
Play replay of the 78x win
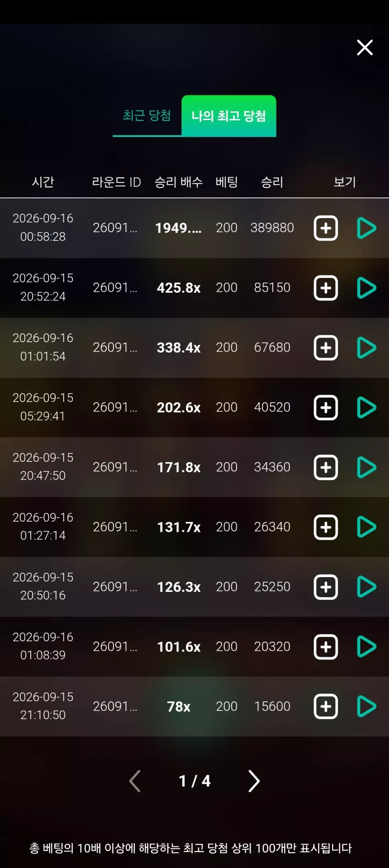(366, 706)
